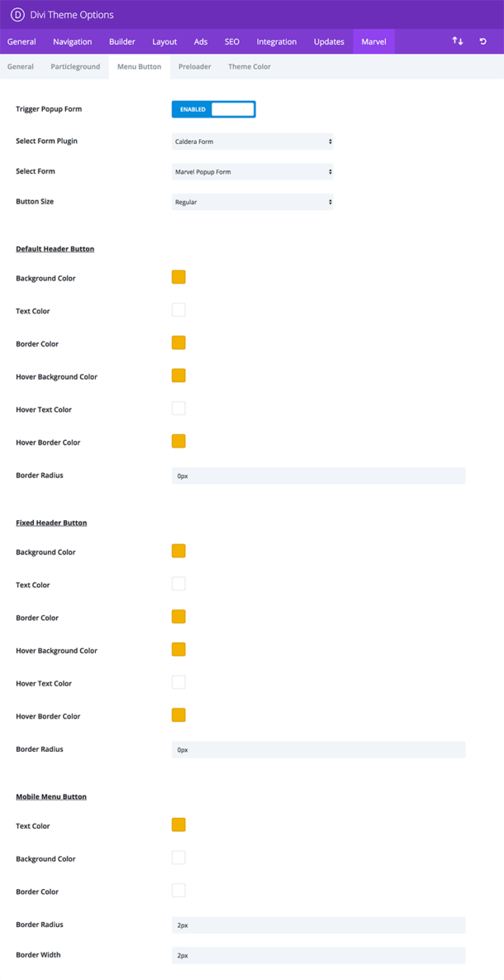The width and height of the screenshot is (504, 980).
Task: Focus the Mobile Menu Border Width field
Action: (318, 955)
